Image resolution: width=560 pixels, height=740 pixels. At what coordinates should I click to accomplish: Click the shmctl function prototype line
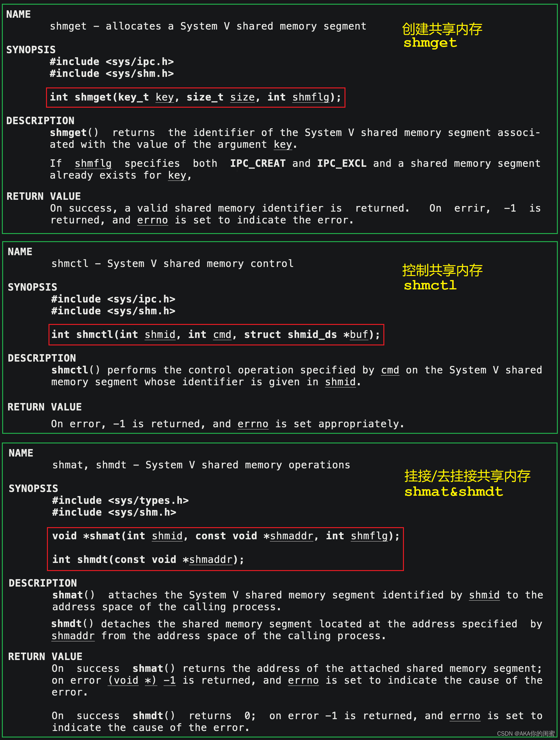click(216, 335)
